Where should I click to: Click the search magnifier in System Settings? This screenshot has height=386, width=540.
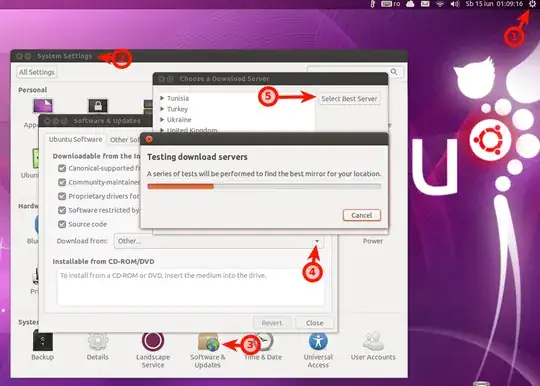pos(394,72)
